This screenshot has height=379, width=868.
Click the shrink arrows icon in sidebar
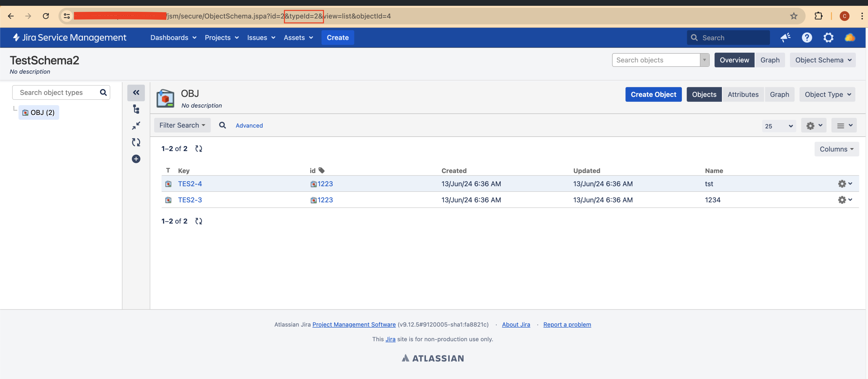click(x=136, y=125)
